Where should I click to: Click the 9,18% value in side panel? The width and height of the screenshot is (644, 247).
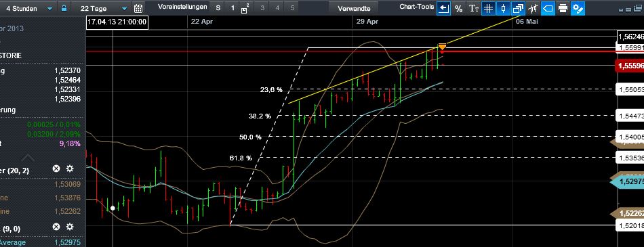(69, 143)
